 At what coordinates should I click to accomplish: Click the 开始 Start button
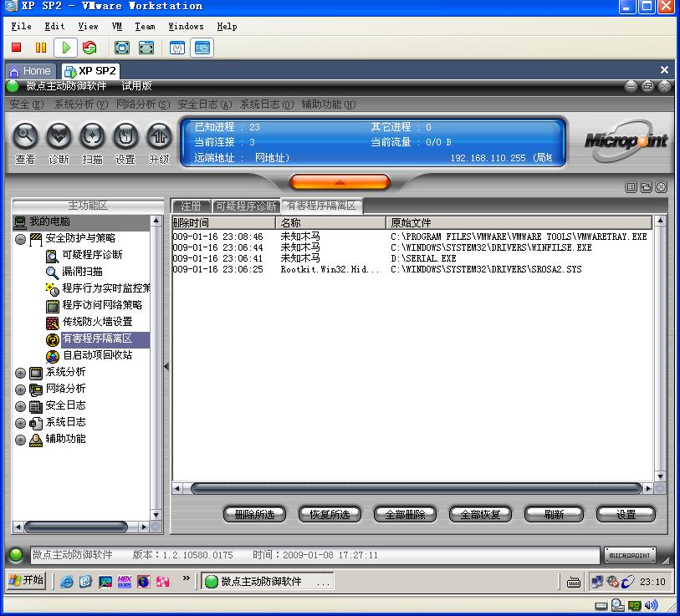click(x=27, y=581)
